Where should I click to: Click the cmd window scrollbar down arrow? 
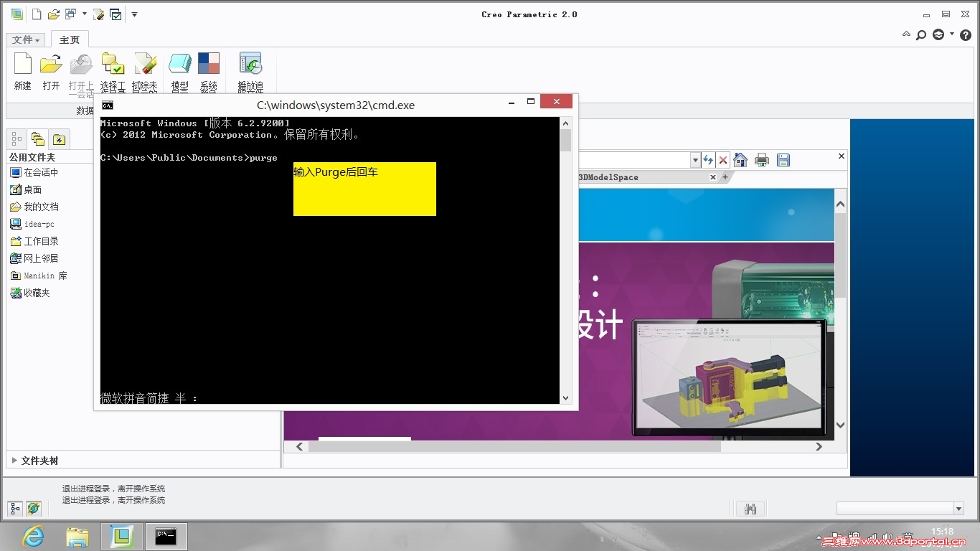pos(565,398)
